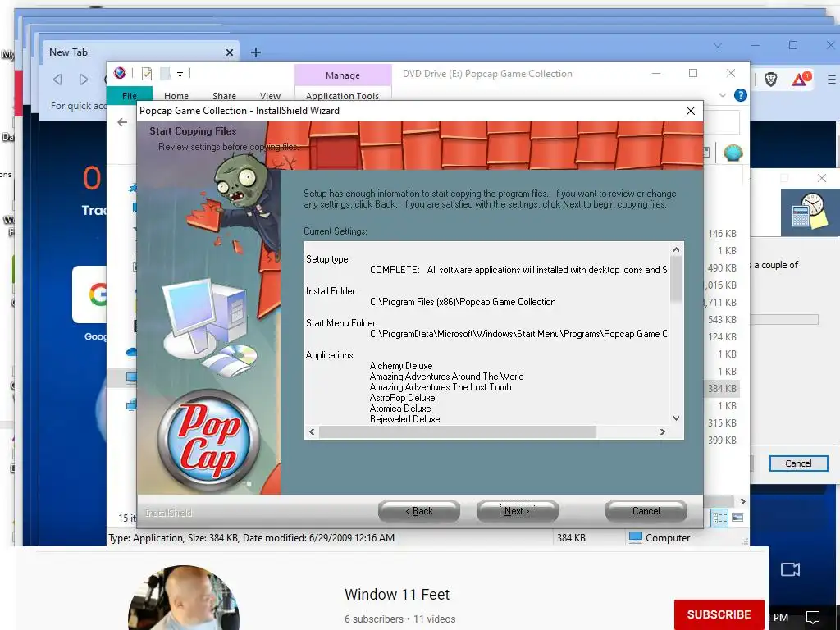Viewport: 840px width, 630px height.
Task: Click the New Tab browser tab
Action: [x=140, y=52]
